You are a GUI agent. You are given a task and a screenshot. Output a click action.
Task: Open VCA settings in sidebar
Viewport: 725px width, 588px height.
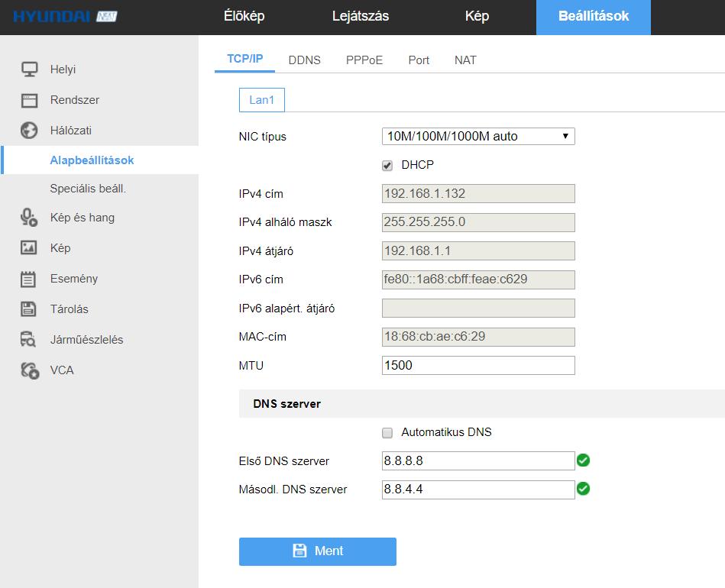[61, 370]
